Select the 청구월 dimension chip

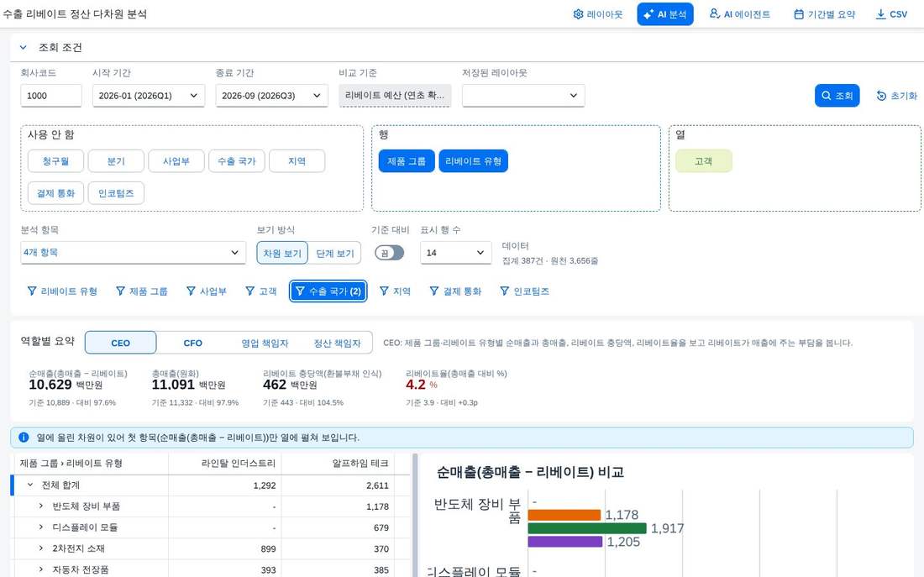tap(56, 161)
